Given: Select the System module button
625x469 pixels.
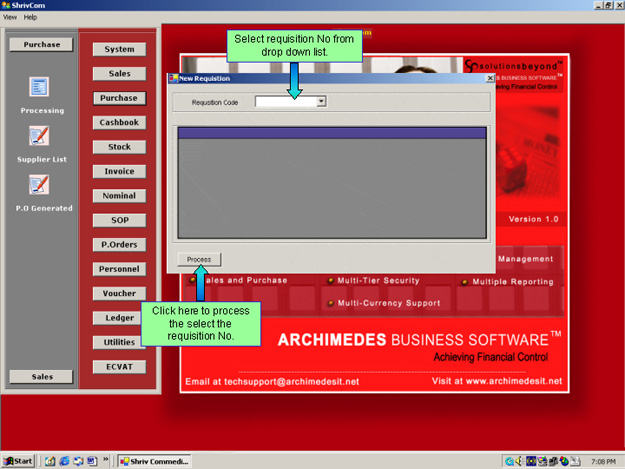Looking at the screenshot, I should point(119,49).
